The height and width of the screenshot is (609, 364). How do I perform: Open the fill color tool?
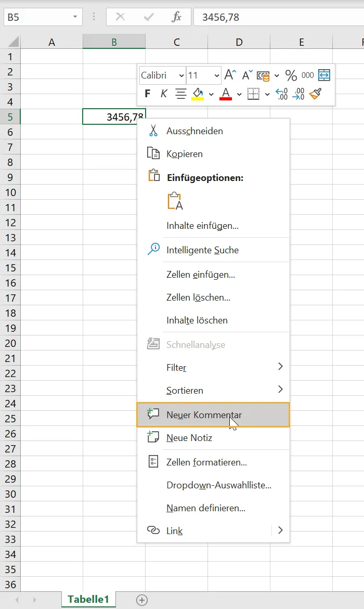[196, 93]
